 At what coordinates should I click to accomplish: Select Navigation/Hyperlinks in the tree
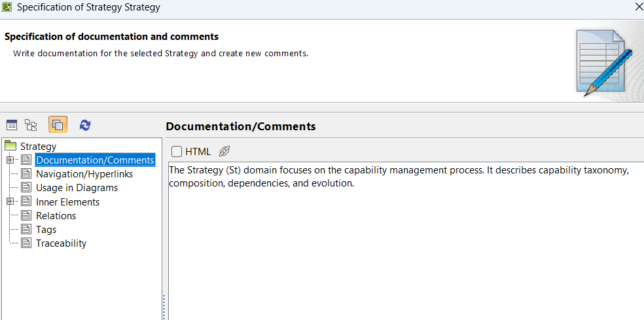(84, 174)
